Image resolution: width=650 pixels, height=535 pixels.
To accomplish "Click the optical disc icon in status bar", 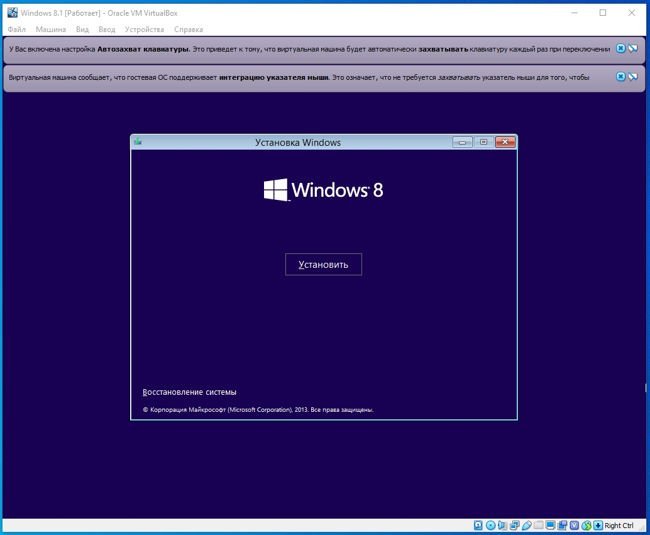I will tap(491, 525).
